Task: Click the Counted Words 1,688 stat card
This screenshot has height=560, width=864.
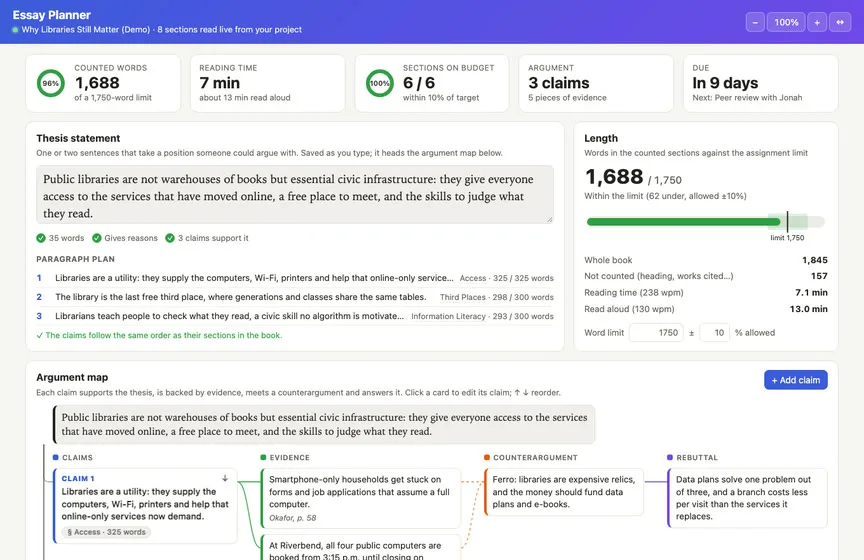Action: pos(103,83)
